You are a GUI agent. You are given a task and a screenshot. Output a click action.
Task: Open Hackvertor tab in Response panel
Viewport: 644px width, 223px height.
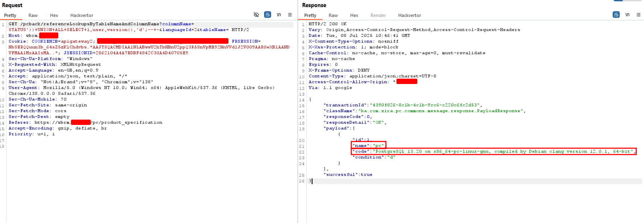409,16
